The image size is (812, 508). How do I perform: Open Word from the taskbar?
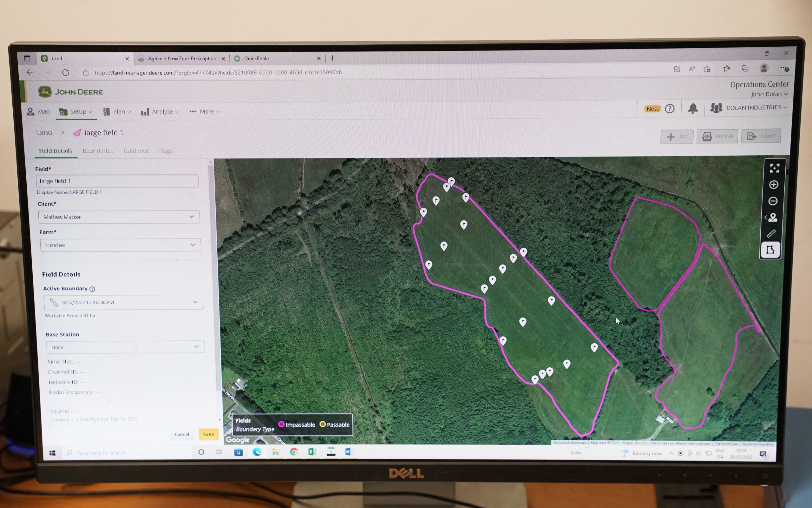(349, 451)
